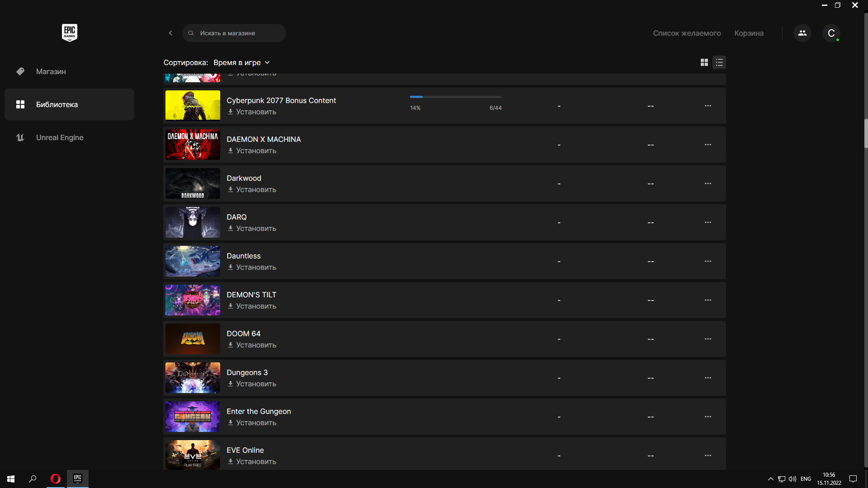The height and width of the screenshot is (488, 868).
Task: Open Cyberpunk 2077 Bonus Content thumbnail
Action: [193, 106]
